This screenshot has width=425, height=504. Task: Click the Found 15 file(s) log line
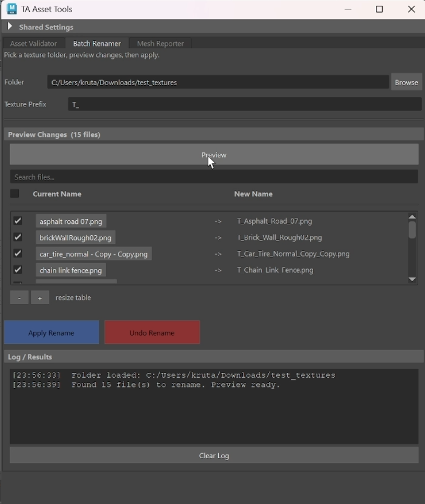point(146,385)
